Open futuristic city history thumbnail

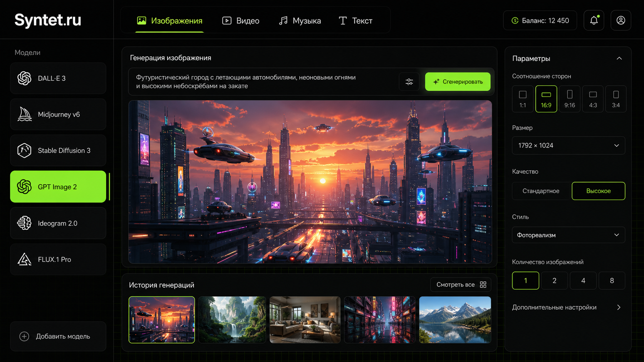tap(162, 320)
